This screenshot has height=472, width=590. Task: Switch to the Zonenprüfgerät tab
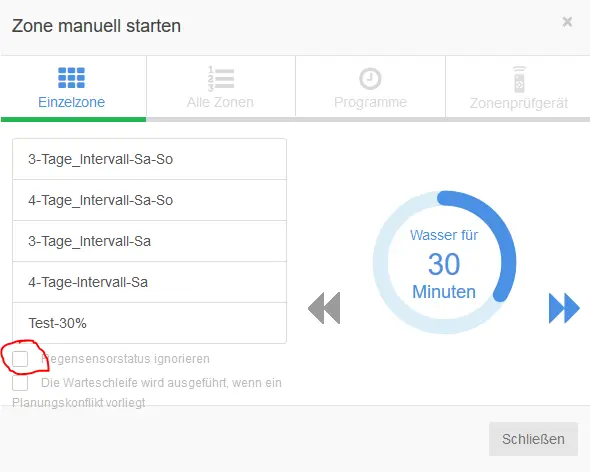[x=518, y=87]
